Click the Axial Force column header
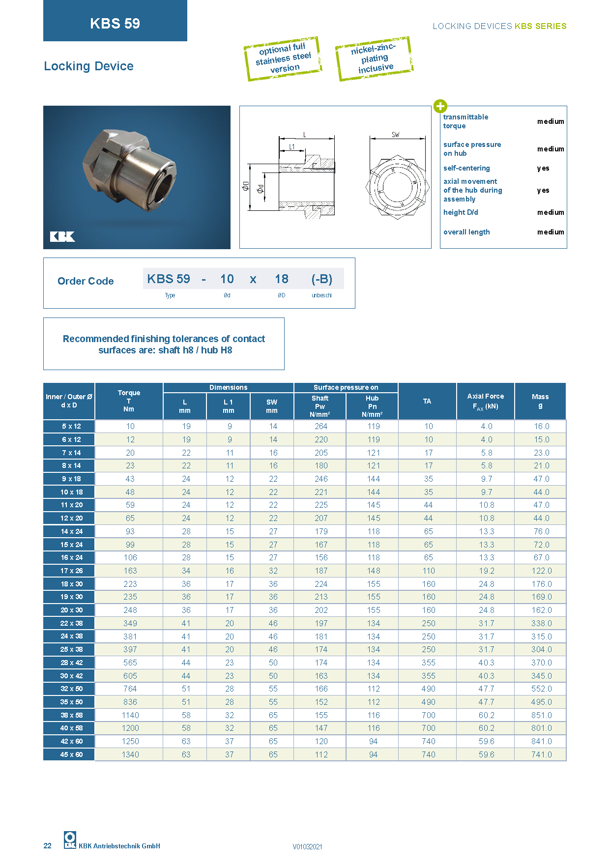Viewport: 610px width, 868px height. pos(485,401)
